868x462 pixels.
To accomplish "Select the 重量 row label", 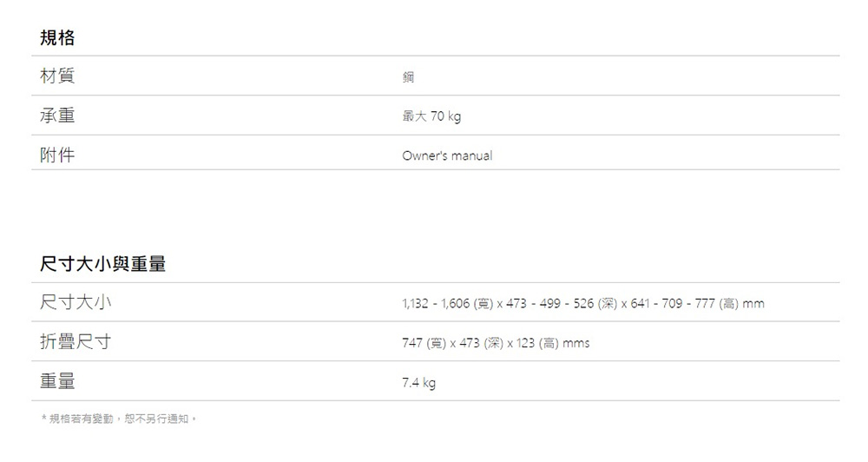I will click(57, 381).
